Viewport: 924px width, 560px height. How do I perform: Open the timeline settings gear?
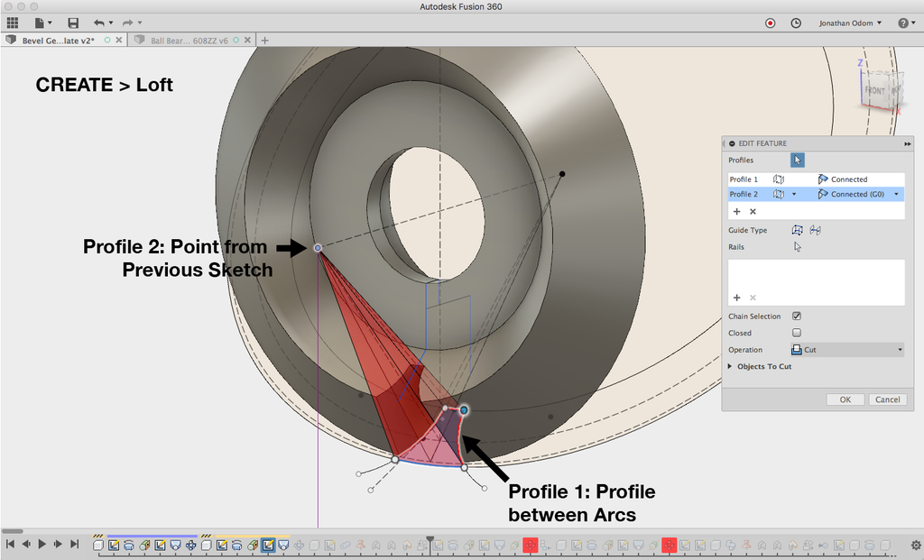[916, 546]
